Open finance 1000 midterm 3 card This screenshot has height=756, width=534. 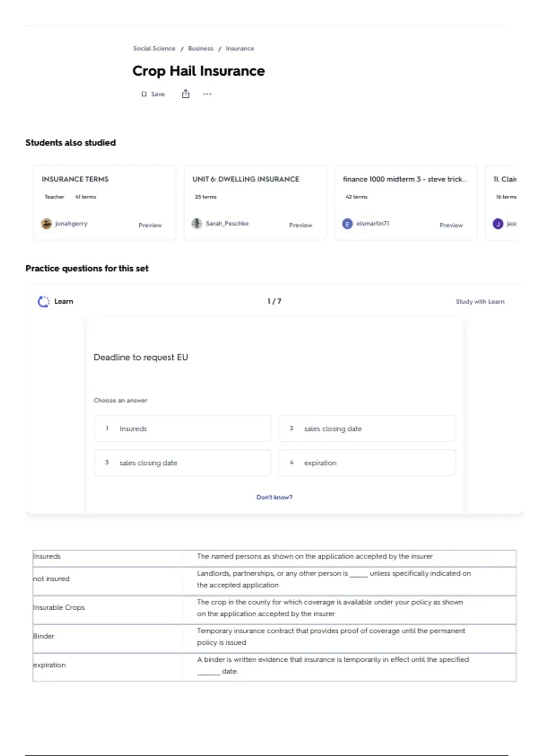[x=406, y=203]
